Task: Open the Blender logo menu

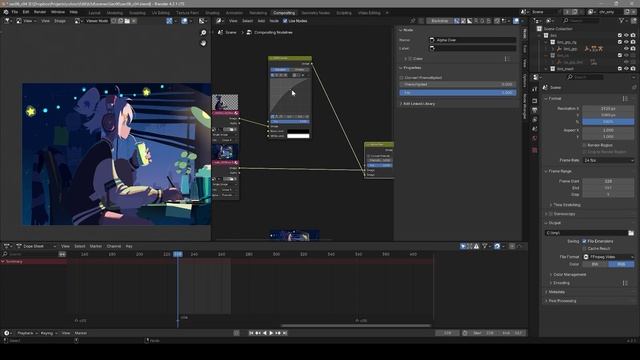Action: point(6,12)
